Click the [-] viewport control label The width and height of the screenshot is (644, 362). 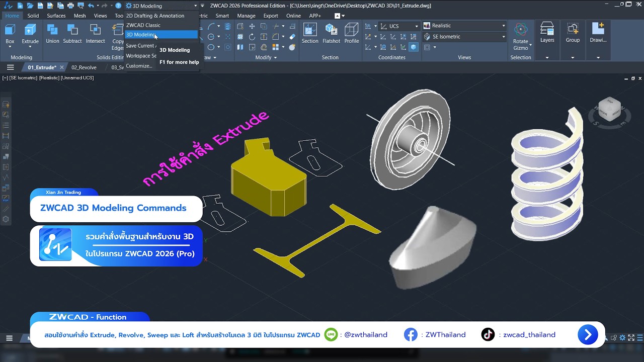coord(5,78)
